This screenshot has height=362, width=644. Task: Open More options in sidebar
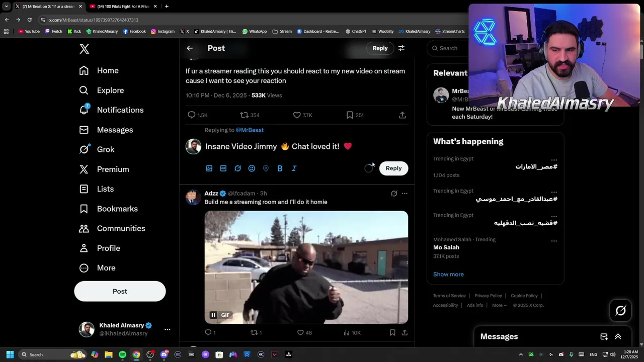pyautogui.click(x=98, y=268)
